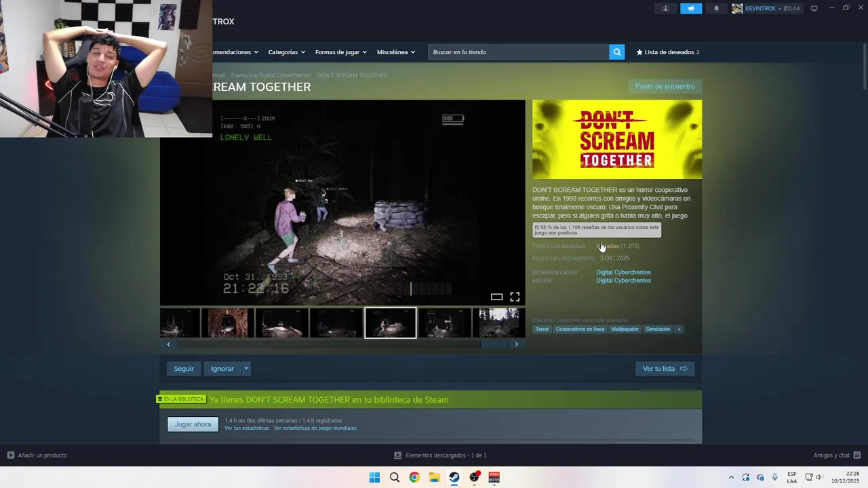Expand the Categorías menu
This screenshot has height=488, width=868.
click(286, 52)
